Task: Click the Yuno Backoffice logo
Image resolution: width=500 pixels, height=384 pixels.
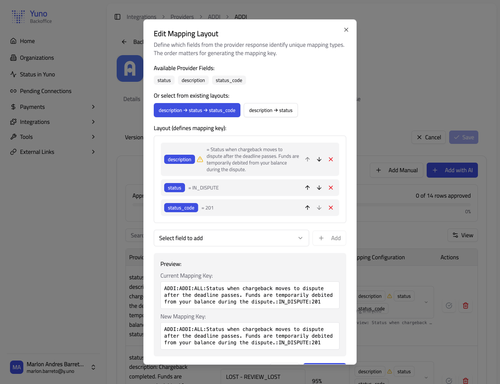Action: click(32, 17)
